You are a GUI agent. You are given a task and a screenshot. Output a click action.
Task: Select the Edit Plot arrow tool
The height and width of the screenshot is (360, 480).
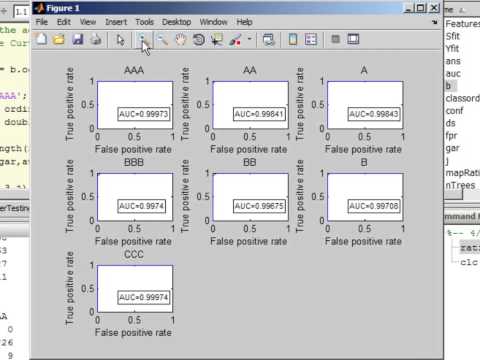120,39
